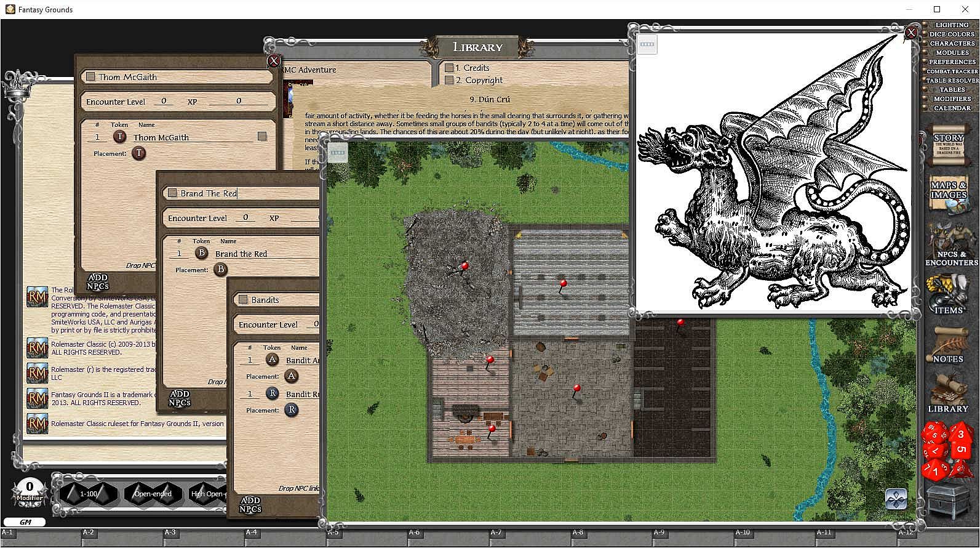Toggle the box next to '1. Credits'
This screenshot has height=548, width=980.
[449, 68]
